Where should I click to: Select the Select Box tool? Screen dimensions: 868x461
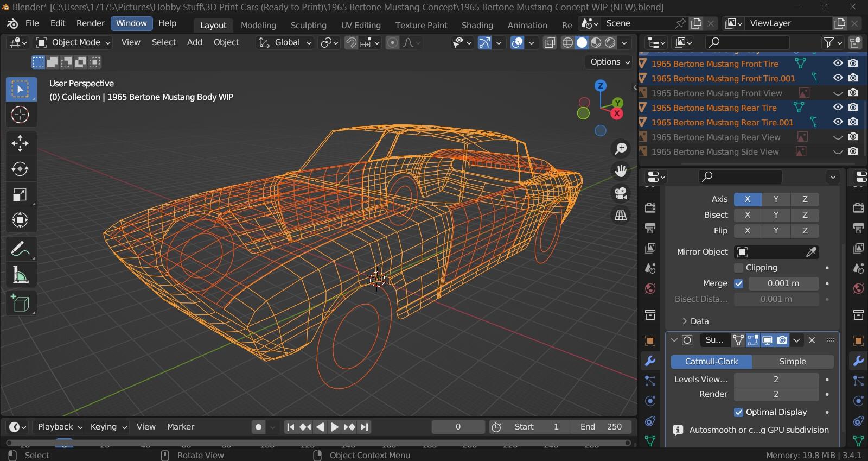pyautogui.click(x=21, y=89)
